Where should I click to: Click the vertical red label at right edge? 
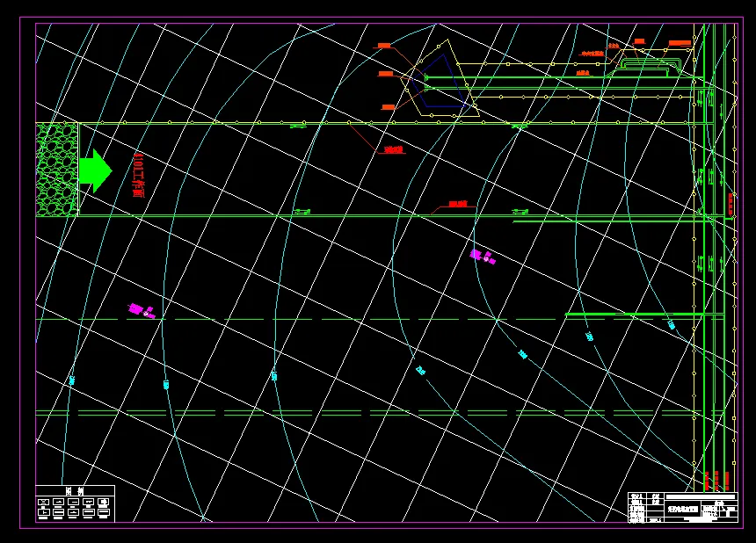click(731, 204)
